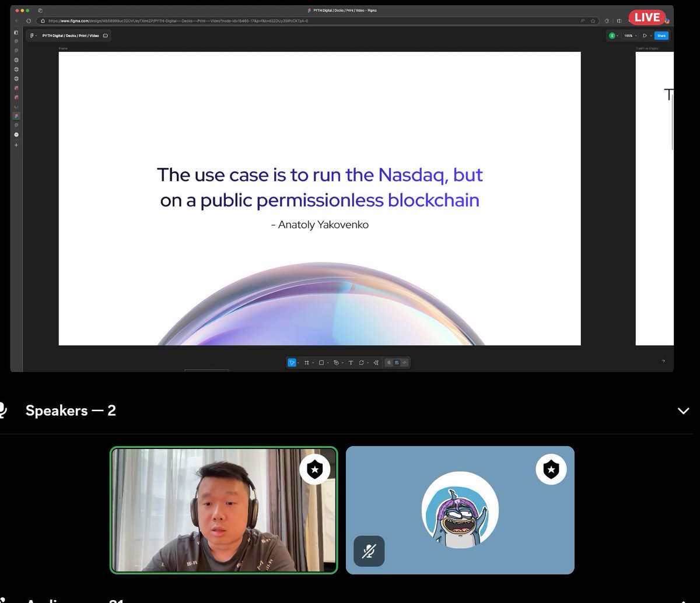Select the speaking host video tile
700x603 pixels.
224,510
